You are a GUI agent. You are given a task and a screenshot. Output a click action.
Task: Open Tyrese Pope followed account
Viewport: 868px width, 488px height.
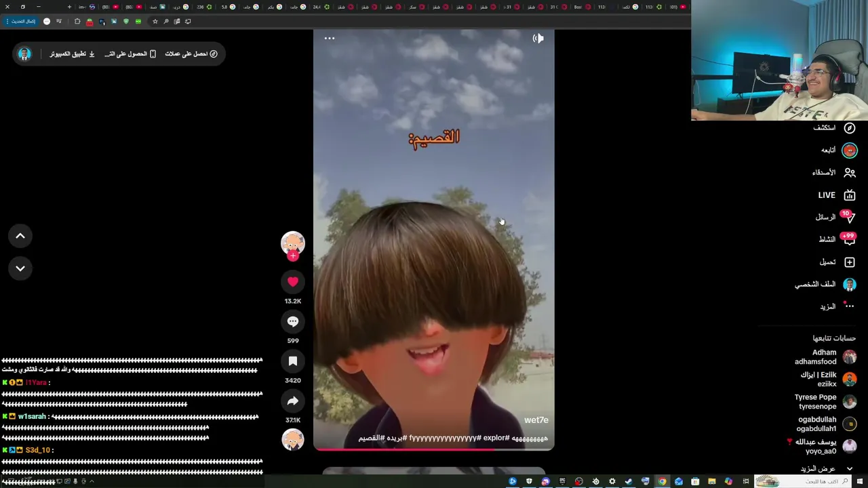827,402
